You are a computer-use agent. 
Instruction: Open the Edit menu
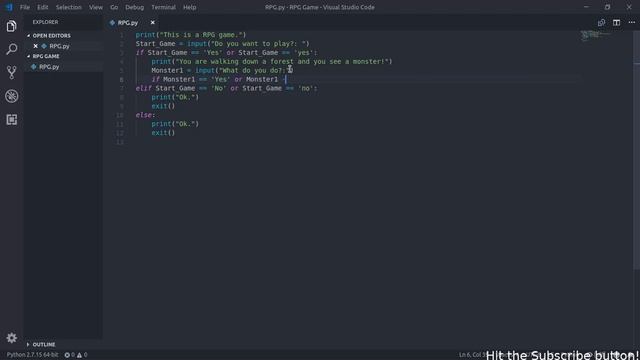(x=42, y=7)
